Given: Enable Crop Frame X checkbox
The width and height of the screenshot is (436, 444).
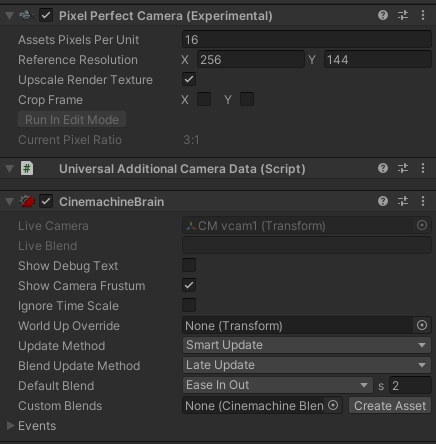Looking at the screenshot, I should coord(204,99).
